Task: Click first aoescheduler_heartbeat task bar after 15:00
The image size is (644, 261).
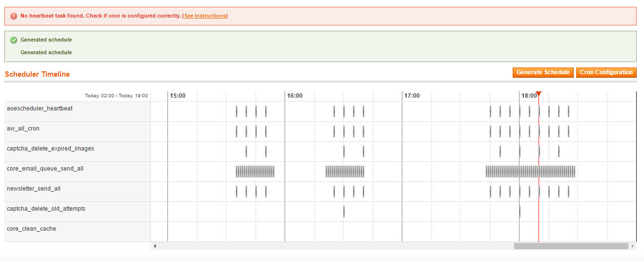Action: tap(236, 111)
